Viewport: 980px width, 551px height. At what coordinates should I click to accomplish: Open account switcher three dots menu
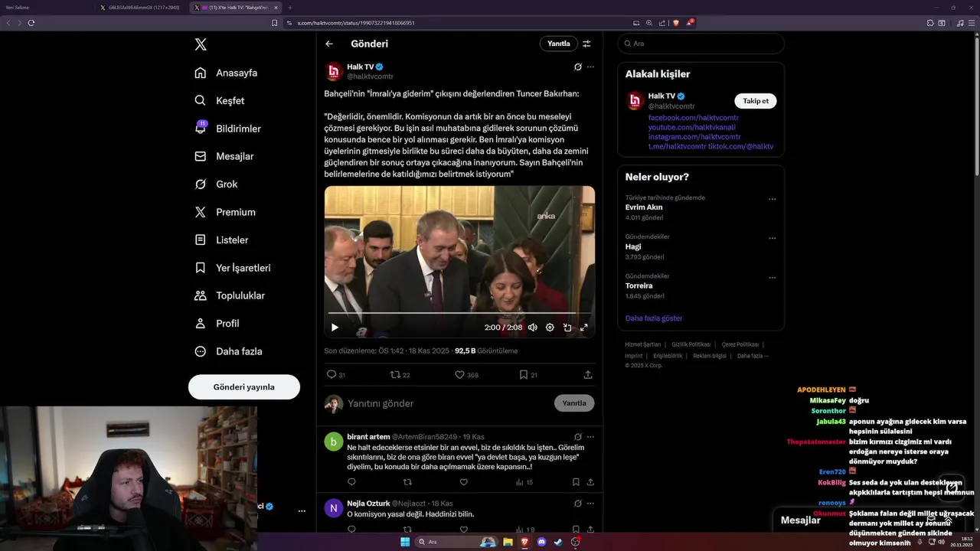[x=302, y=510]
